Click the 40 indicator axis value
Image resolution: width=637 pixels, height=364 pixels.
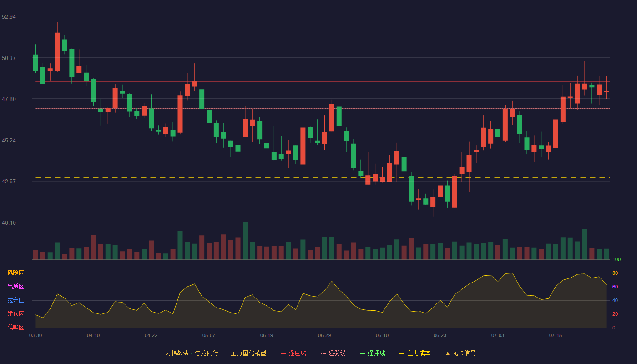coord(615,301)
